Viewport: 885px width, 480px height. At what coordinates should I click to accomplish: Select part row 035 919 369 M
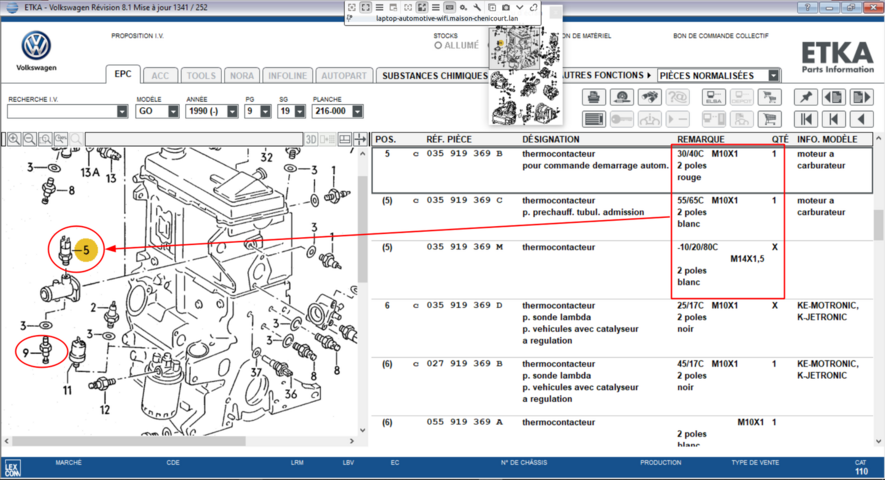(x=622, y=270)
